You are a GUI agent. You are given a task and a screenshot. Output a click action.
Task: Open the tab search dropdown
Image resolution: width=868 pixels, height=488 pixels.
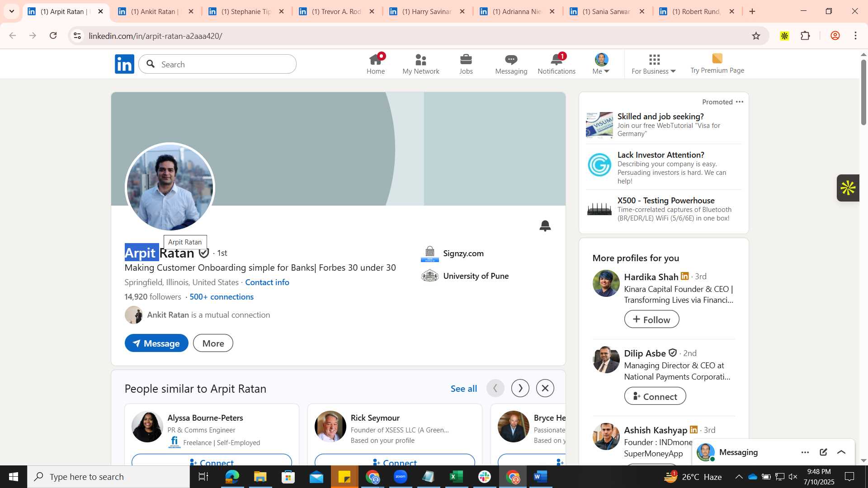tap(12, 11)
